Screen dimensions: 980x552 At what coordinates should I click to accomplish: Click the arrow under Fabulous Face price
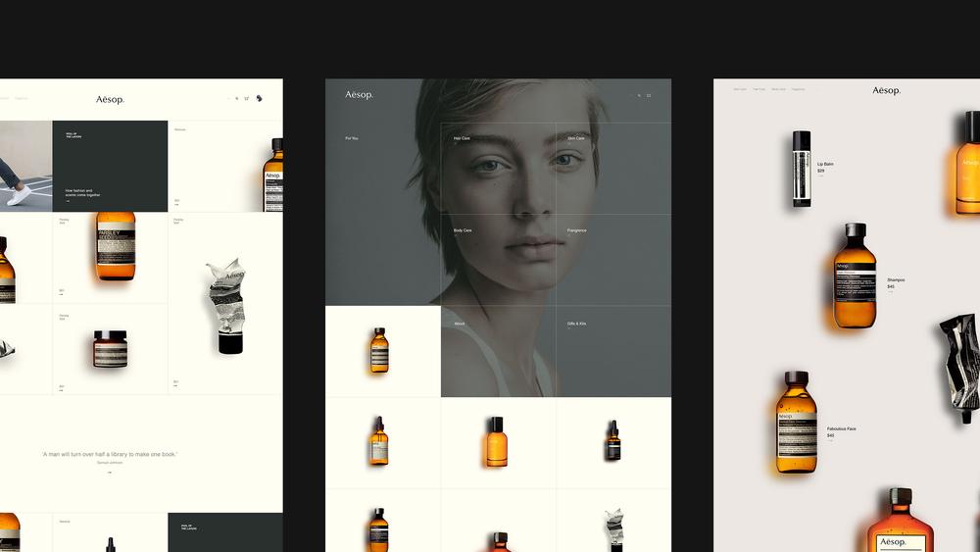click(830, 441)
